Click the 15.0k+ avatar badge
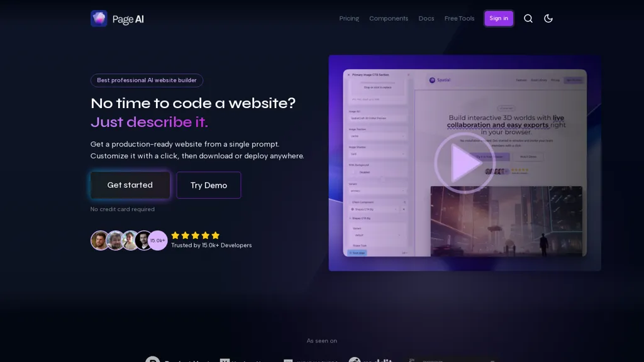The height and width of the screenshot is (362, 644). tap(158, 241)
